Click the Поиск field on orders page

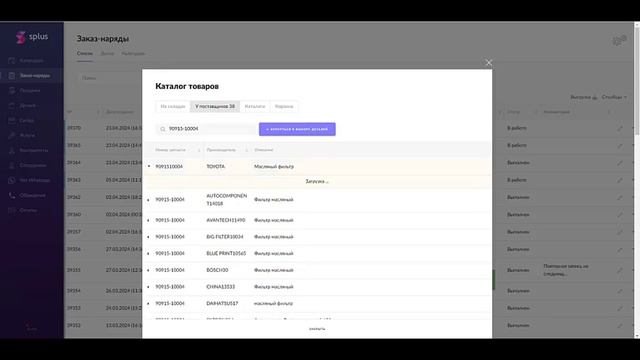coord(108,78)
